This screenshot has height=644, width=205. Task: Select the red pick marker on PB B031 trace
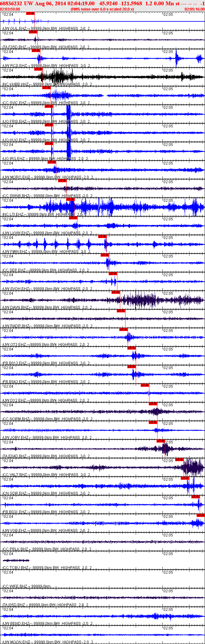196,497
